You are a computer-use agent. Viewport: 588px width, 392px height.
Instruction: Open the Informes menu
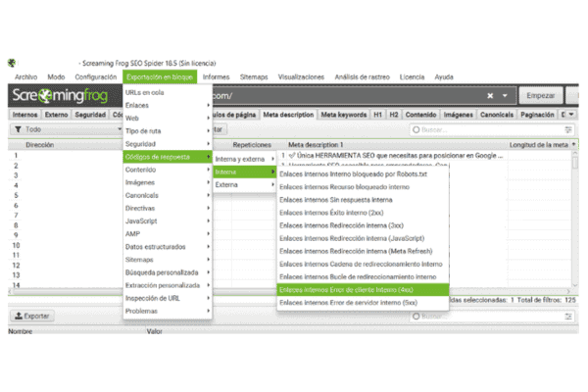click(x=216, y=76)
